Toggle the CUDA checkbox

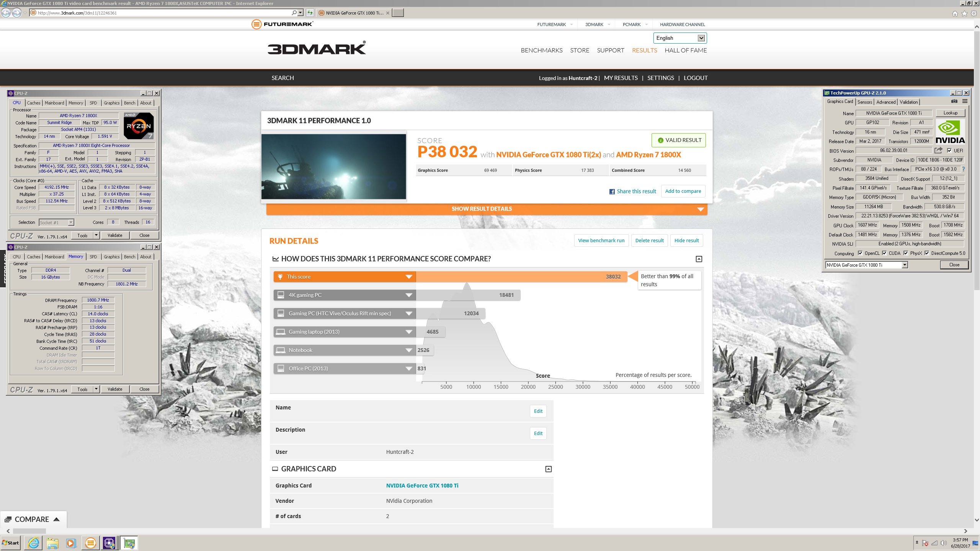pos(884,253)
